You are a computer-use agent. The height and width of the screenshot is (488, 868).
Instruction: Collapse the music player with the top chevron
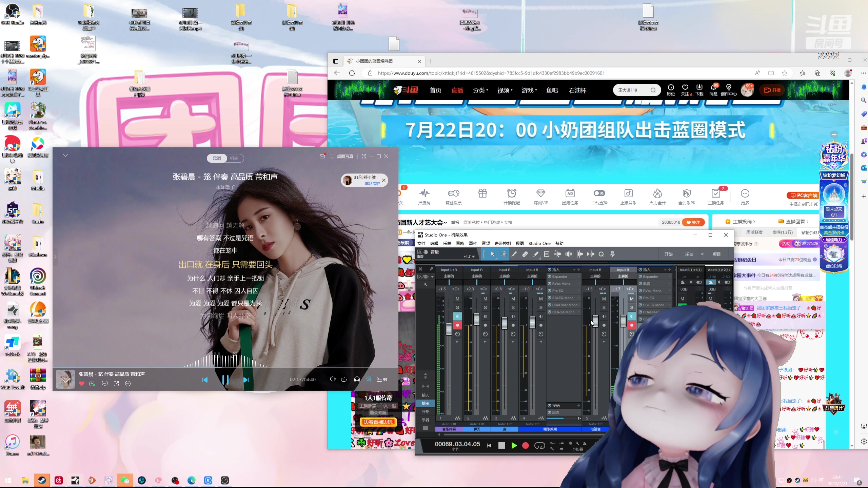pos(65,155)
